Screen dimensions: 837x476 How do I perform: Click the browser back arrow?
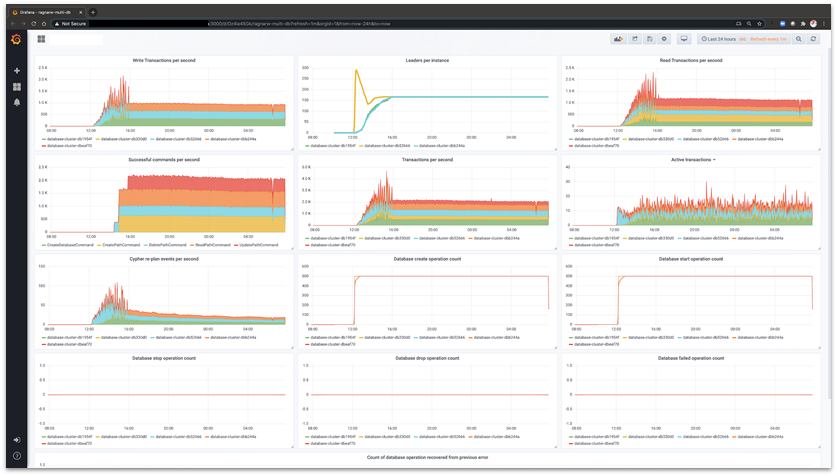tap(13, 23)
